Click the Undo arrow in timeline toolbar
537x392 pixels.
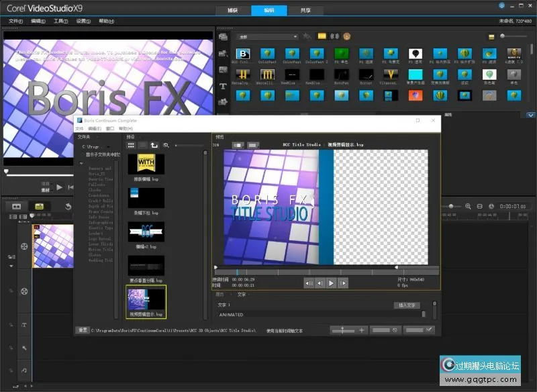pos(68,206)
